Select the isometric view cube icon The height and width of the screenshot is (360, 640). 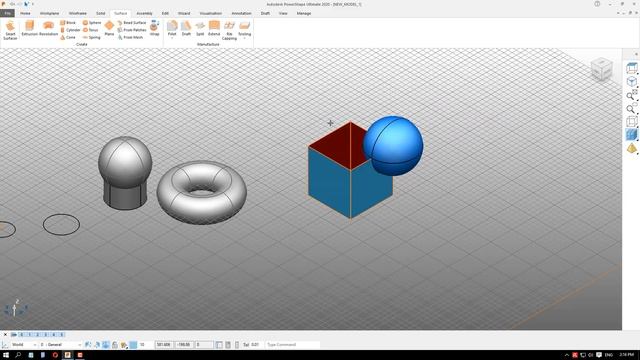(x=631, y=82)
